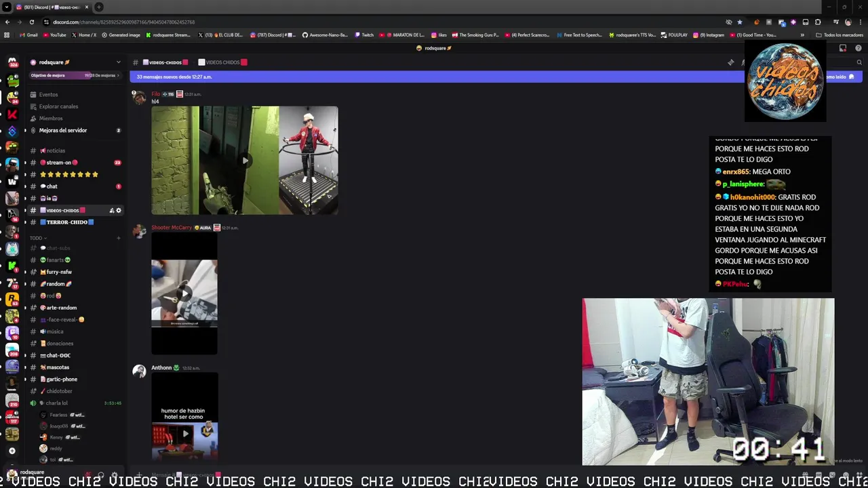Viewport: 868px width, 488px height.
Task: Click the search magnifier in channel header
Action: [x=859, y=62]
